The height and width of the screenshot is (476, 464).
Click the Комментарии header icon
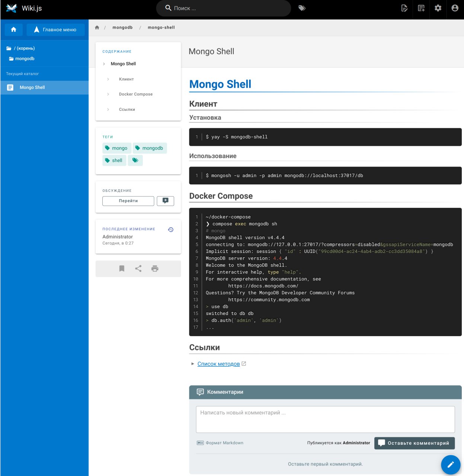click(x=200, y=392)
